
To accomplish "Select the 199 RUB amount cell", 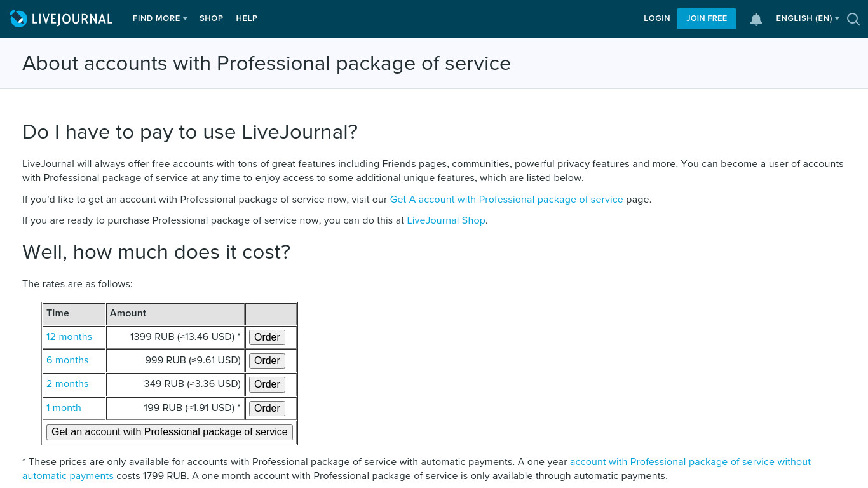I will coord(175,408).
